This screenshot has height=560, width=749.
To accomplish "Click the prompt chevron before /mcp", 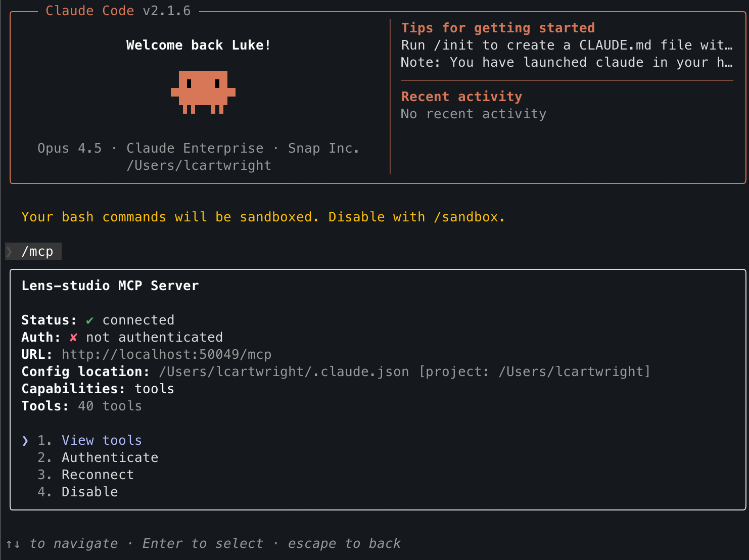I will click(9, 252).
